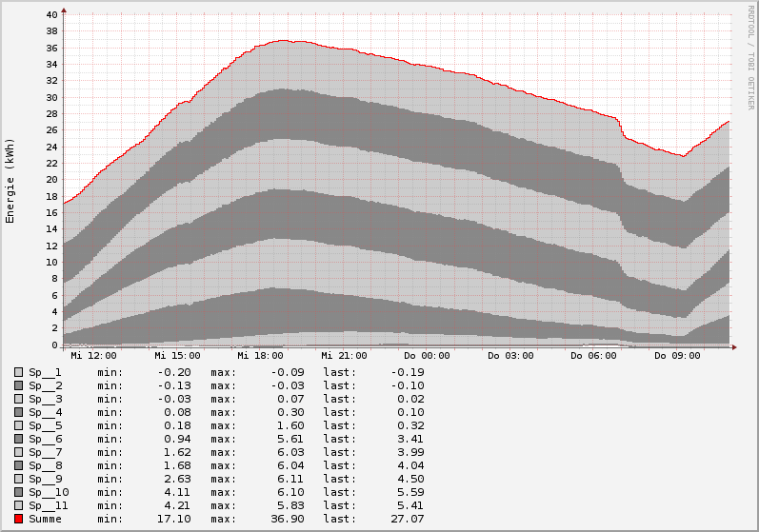Click the 'Do 09:00' time axis label
Screen dimensions: 759x532
[677, 355]
